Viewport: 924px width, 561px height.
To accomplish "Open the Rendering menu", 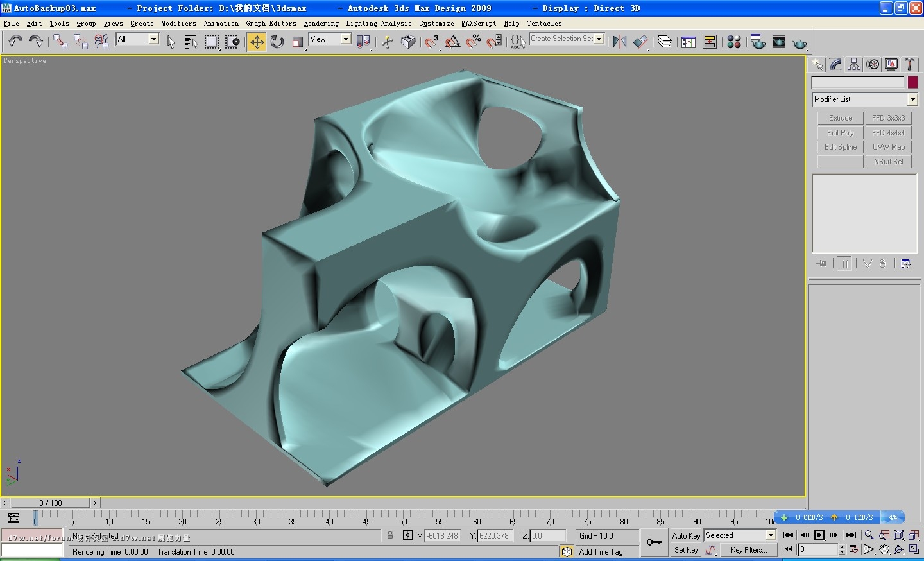I will (x=321, y=23).
